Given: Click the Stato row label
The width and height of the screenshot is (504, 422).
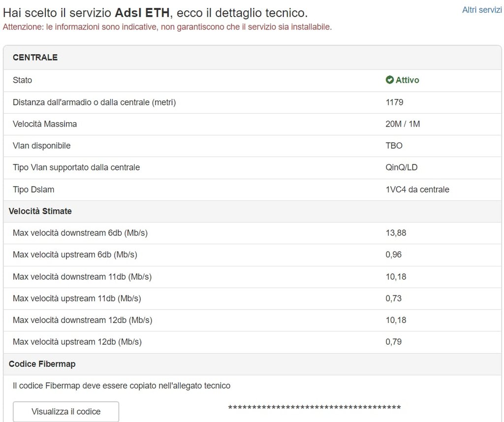Looking at the screenshot, I should [x=23, y=80].
